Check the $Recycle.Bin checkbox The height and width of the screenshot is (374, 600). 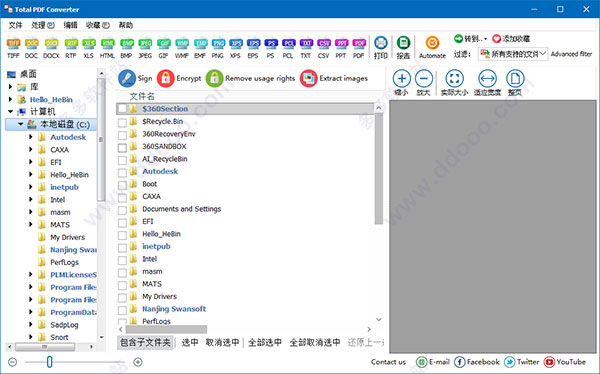pos(122,122)
